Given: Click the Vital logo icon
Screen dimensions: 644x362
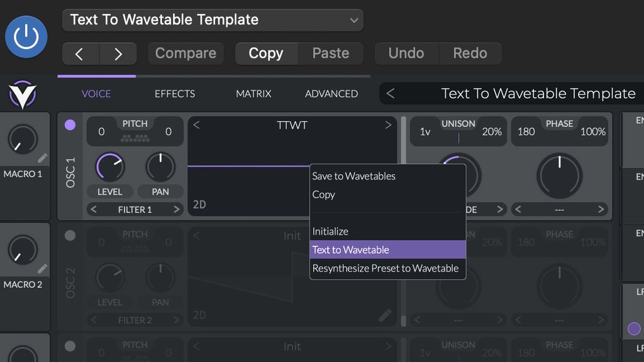Looking at the screenshot, I should point(23,93).
